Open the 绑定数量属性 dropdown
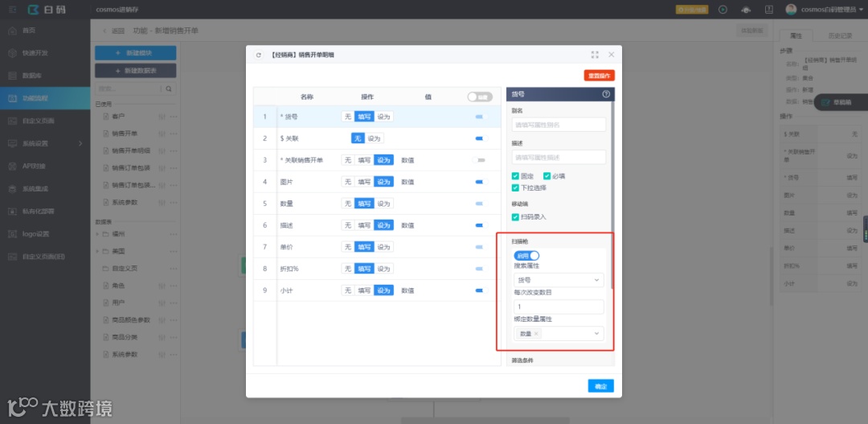The width and height of the screenshot is (868, 424). pyautogui.click(x=559, y=334)
